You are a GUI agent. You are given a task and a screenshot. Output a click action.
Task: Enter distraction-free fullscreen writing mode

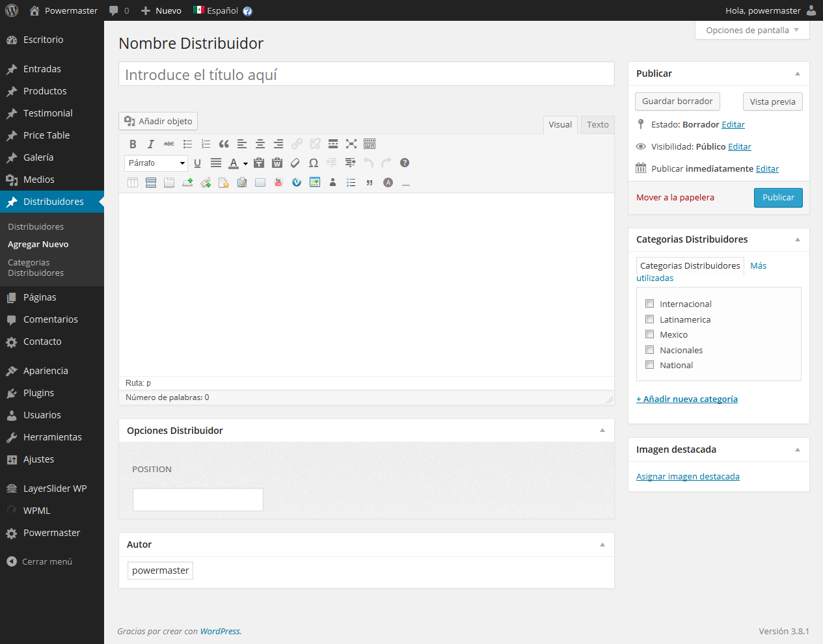[x=351, y=144]
